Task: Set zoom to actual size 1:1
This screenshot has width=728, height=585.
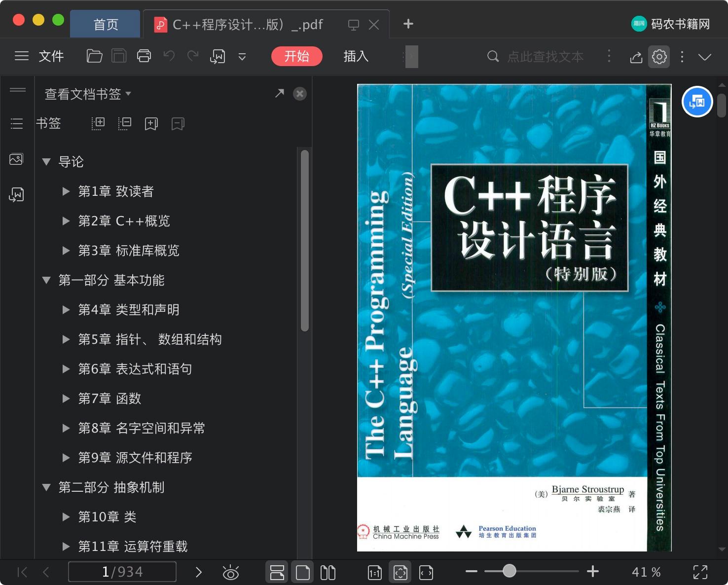Action: coord(375,572)
